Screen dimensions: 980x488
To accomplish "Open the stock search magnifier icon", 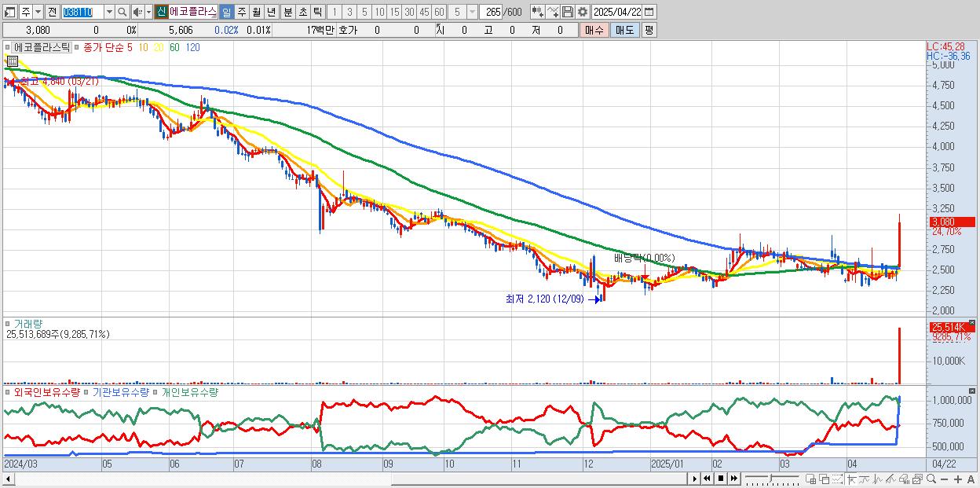I will coord(122,12).
